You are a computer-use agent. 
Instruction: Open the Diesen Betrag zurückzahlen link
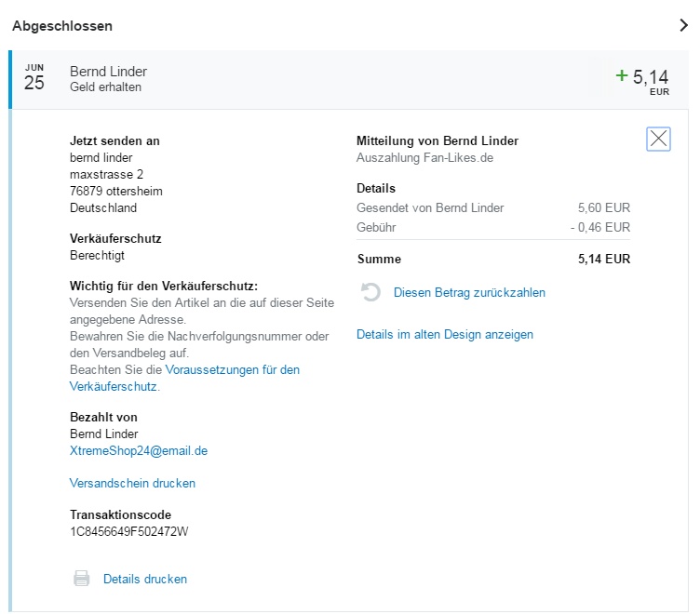point(469,293)
